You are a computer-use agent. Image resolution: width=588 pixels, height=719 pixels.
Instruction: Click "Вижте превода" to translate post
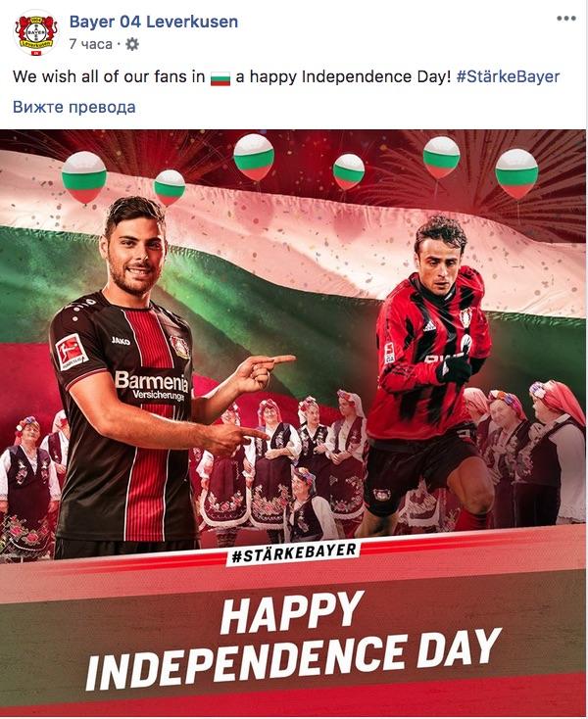coord(74,107)
